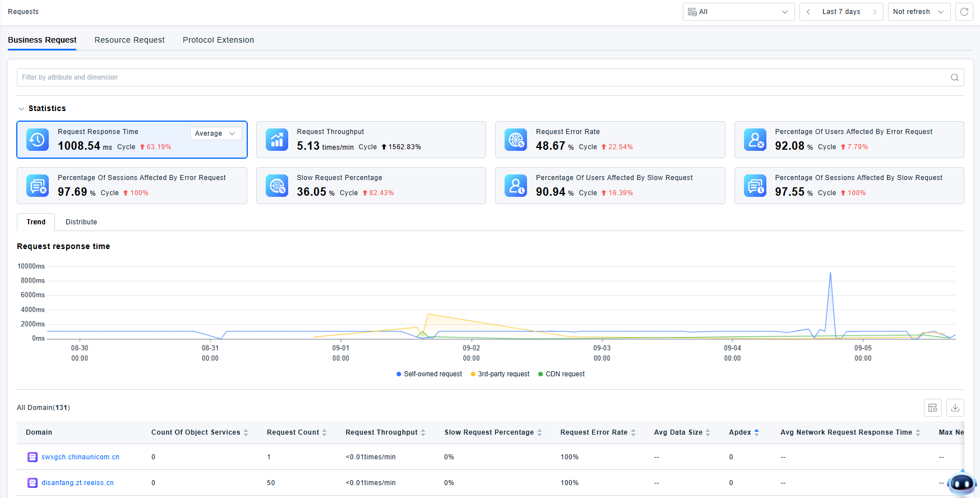Switch to the Distribute tab

(81, 222)
